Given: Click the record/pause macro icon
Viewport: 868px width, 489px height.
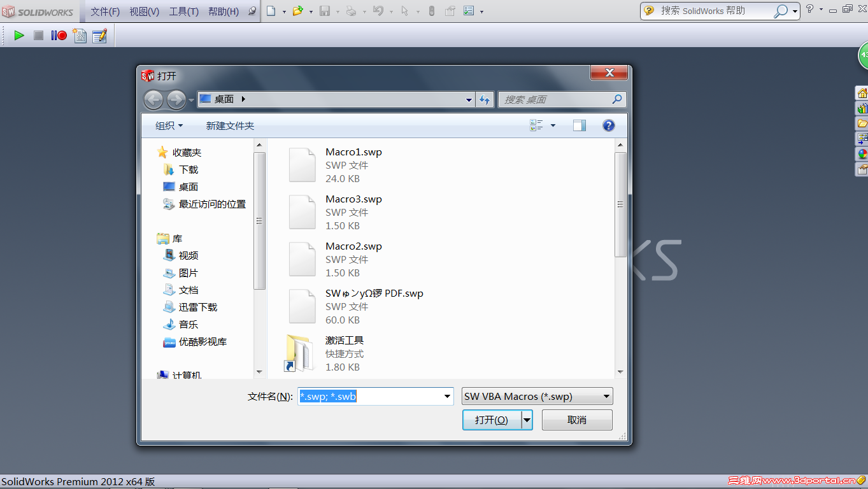Looking at the screenshot, I should 58,36.
